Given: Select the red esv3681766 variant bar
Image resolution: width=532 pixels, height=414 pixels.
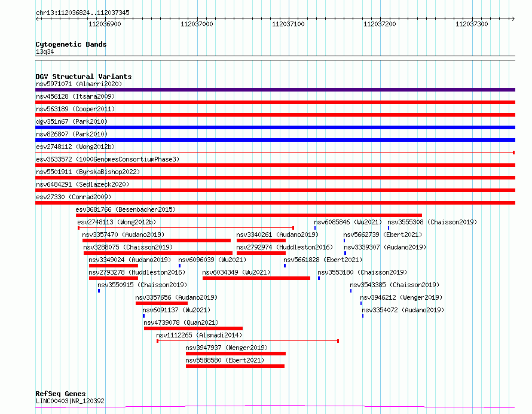Looking at the screenshot, I should pos(249,215).
